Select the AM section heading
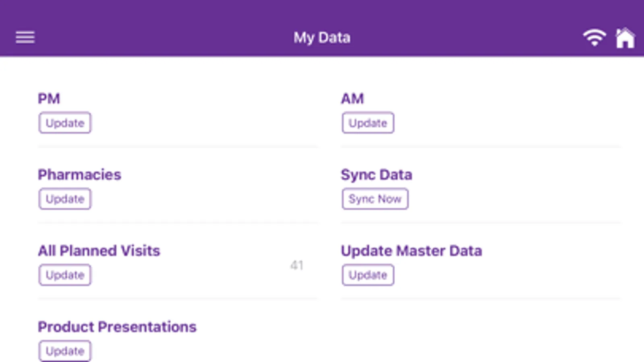The height and width of the screenshot is (362, 644). tap(352, 99)
